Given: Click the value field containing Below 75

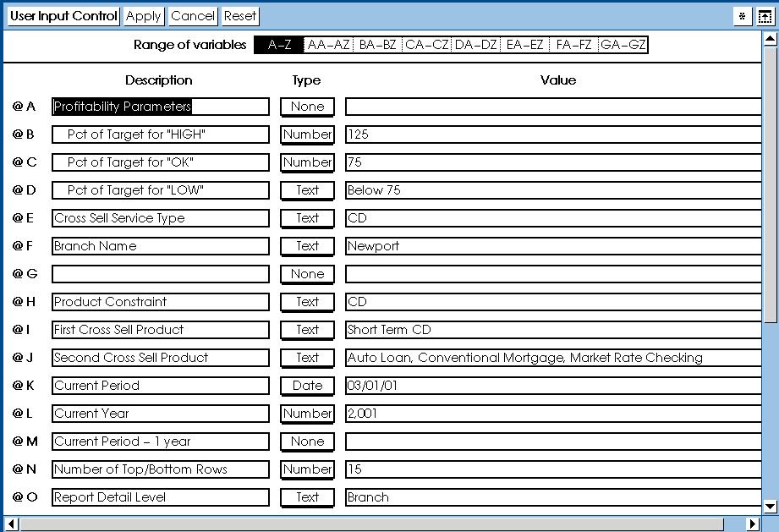Looking at the screenshot, I should pyautogui.click(x=553, y=190).
